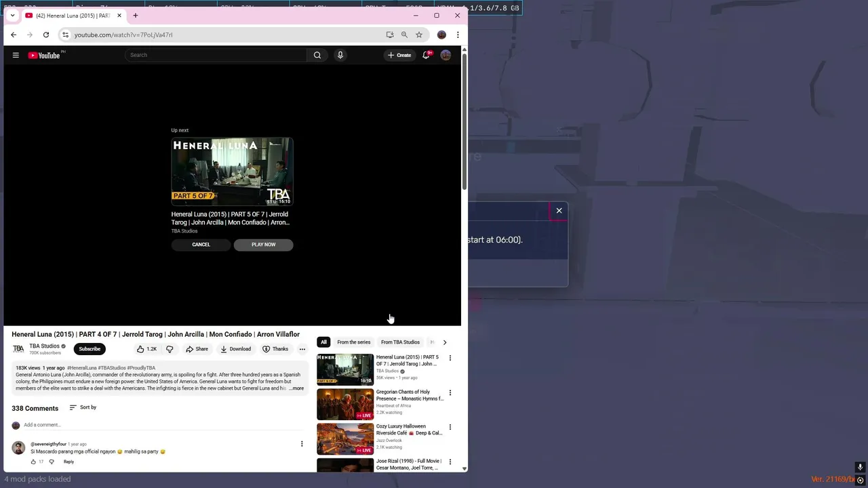Open options for Jose Rizal movie suggestion
Image resolution: width=868 pixels, height=488 pixels.
[x=450, y=462]
